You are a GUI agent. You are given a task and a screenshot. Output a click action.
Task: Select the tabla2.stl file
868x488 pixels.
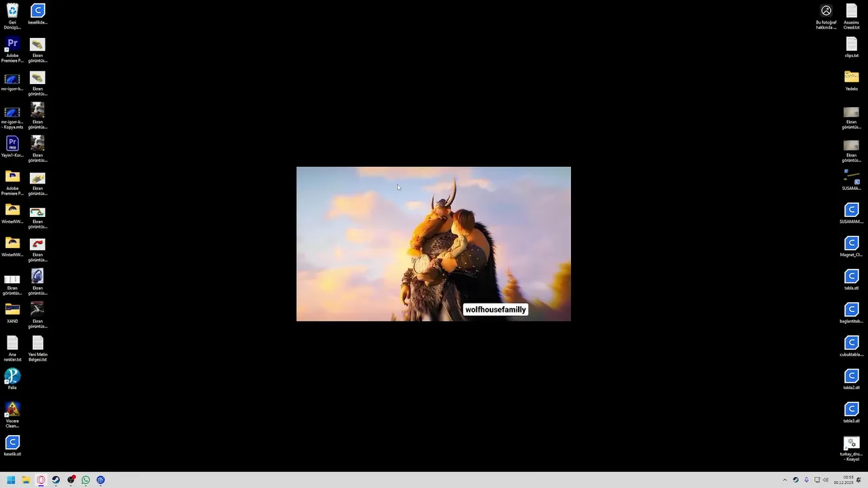(x=851, y=380)
